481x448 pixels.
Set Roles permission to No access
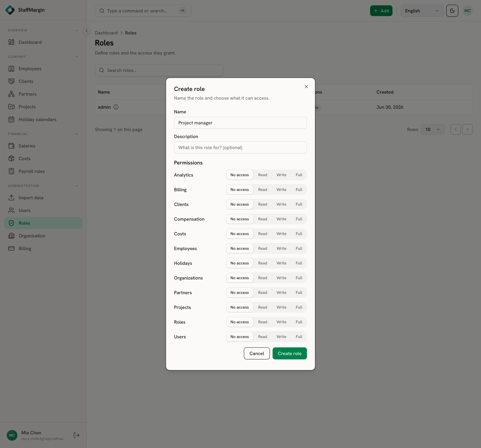[239, 322]
